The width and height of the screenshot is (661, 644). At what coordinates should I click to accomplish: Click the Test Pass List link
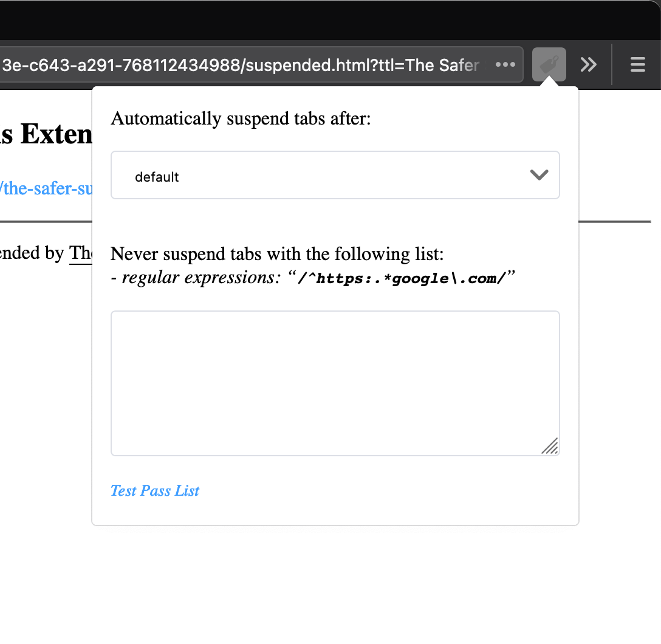pos(155,491)
